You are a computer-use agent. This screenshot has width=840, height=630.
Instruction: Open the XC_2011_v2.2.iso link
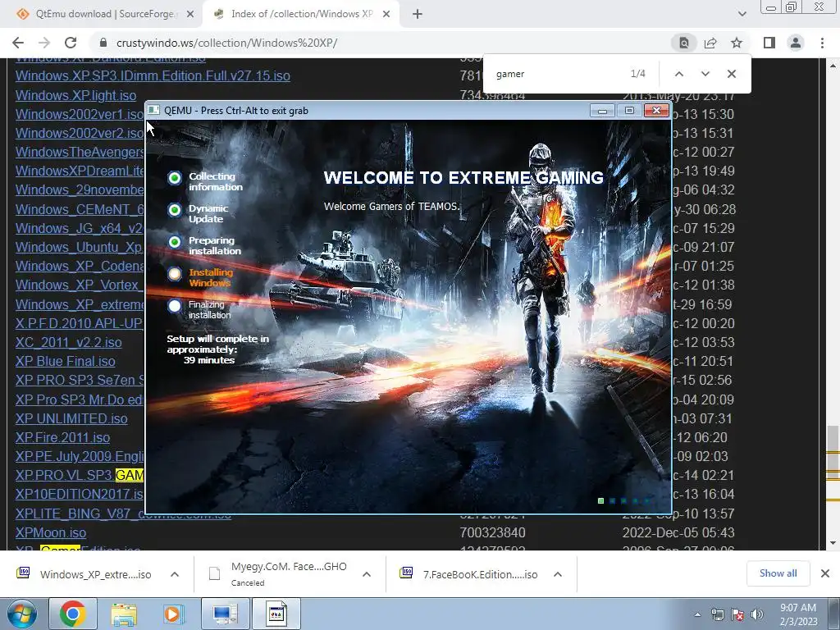tap(68, 342)
